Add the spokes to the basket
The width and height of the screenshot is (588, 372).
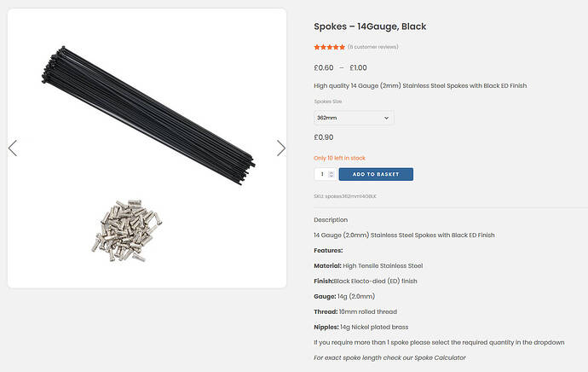375,174
